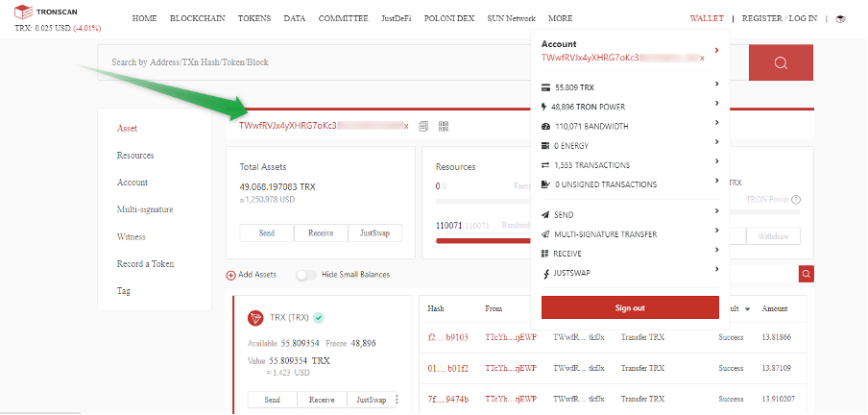Expand chevron on 55.809 TRX row
Screen dimensions: 868x415
click(x=716, y=84)
